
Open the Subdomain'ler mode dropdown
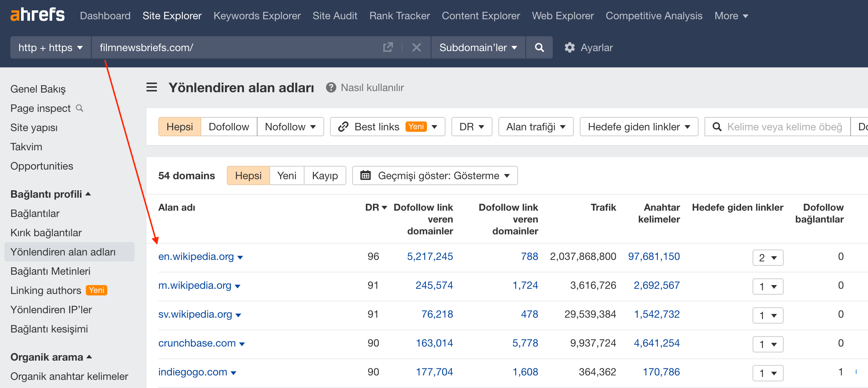(478, 47)
